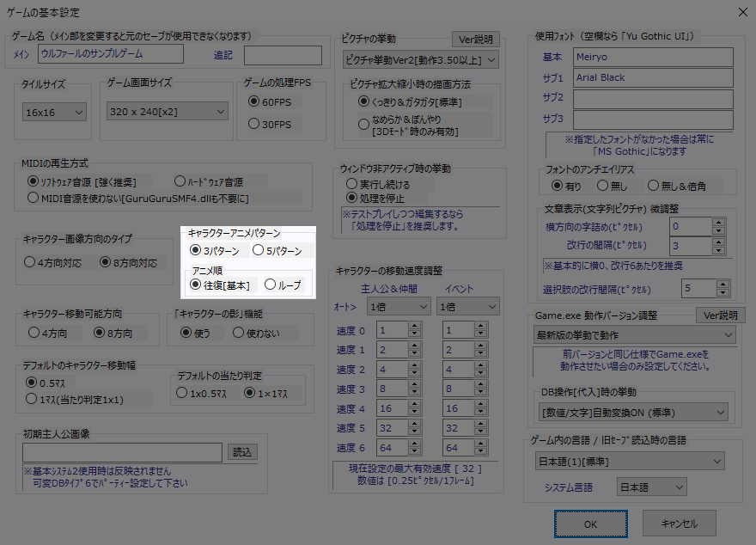Open the ピクチャ挙動Ver2 dropdown

click(420, 60)
